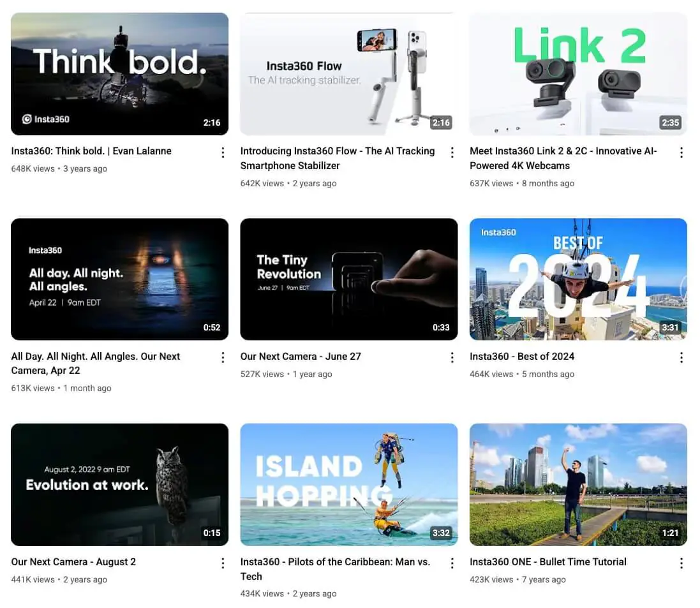Open options menu for Bullet Time Tutorial video

(681, 563)
